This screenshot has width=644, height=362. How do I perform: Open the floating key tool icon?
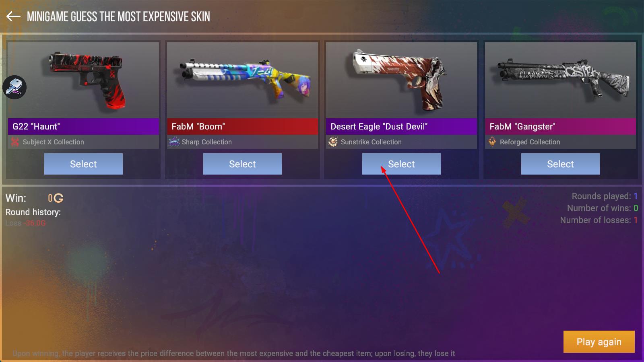(x=14, y=87)
